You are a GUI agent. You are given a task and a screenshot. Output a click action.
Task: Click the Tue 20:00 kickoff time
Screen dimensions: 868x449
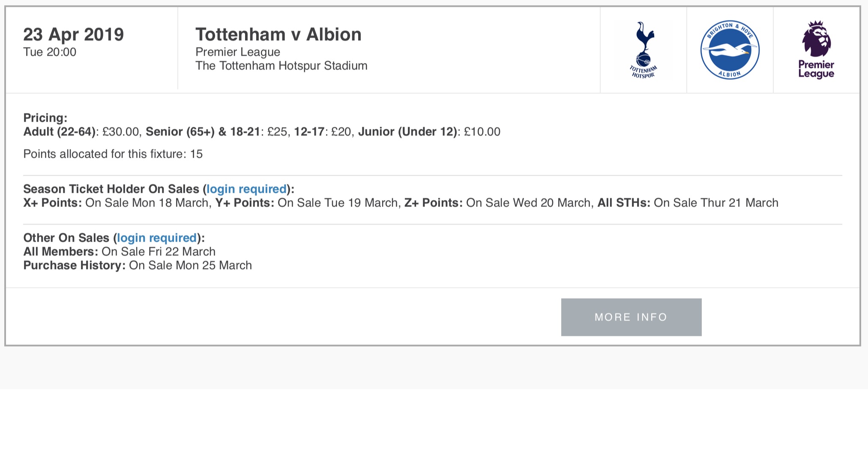coord(50,52)
